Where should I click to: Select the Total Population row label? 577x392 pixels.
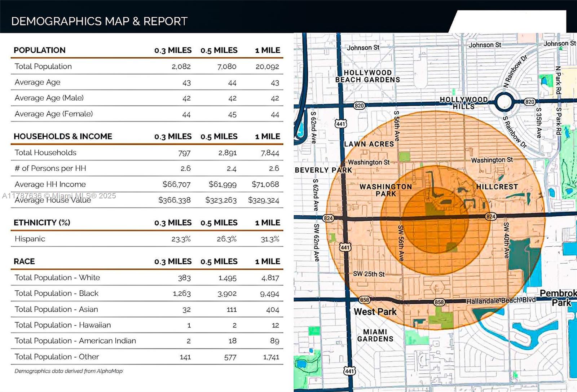(43, 66)
